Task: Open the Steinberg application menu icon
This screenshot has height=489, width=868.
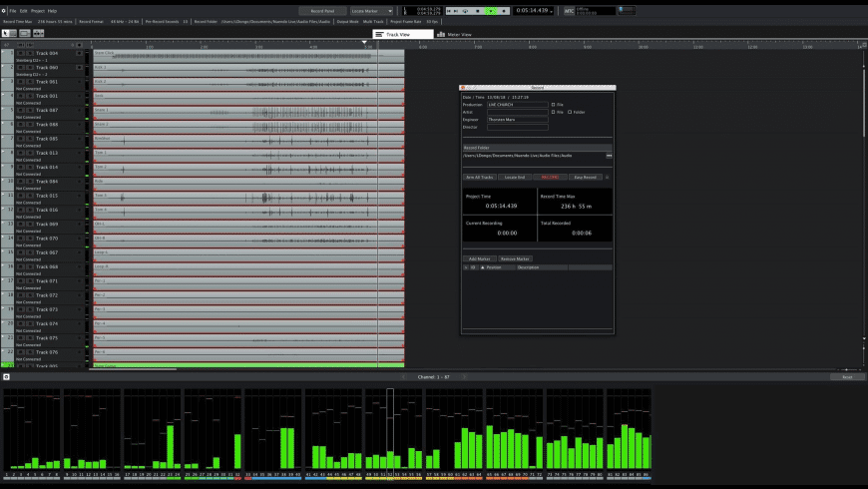Action: (x=4, y=10)
